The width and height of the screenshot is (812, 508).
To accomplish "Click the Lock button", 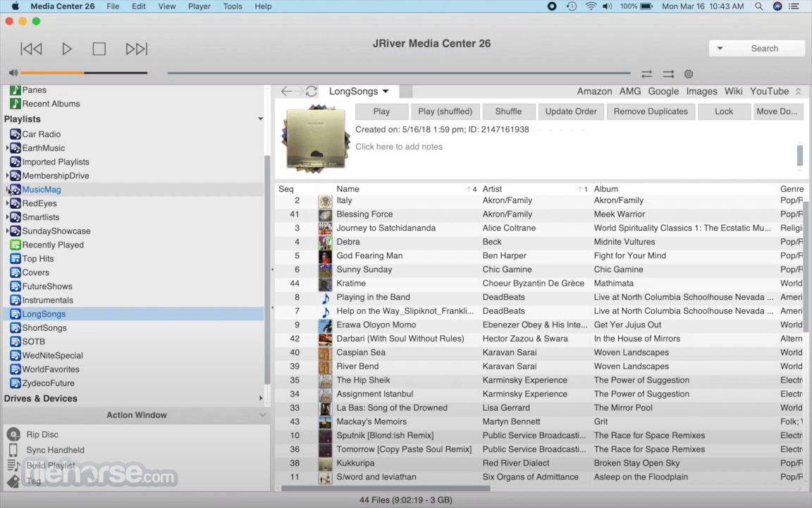I will click(x=723, y=111).
